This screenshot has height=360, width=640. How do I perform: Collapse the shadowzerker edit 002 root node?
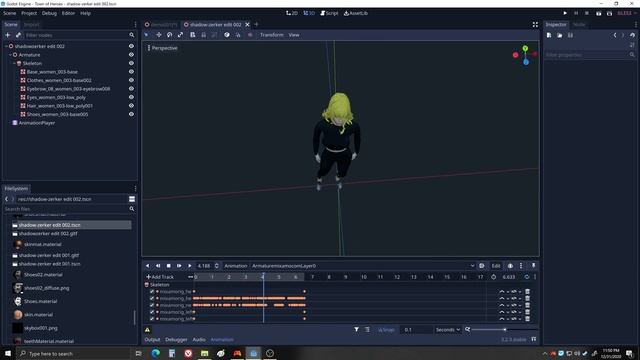click(6, 46)
